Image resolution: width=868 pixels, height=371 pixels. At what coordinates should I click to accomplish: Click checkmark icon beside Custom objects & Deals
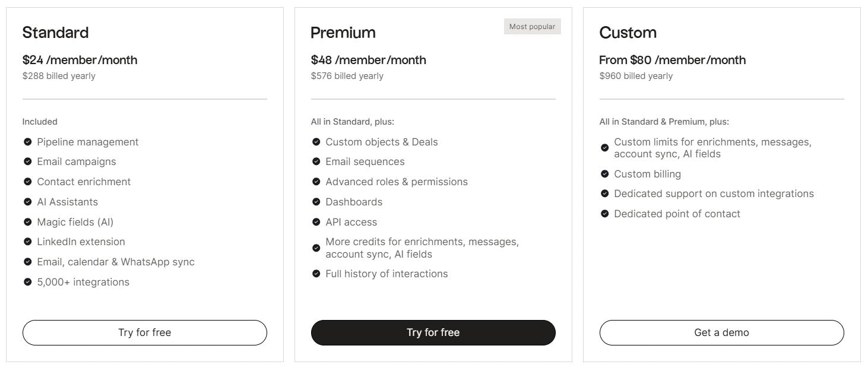316,142
